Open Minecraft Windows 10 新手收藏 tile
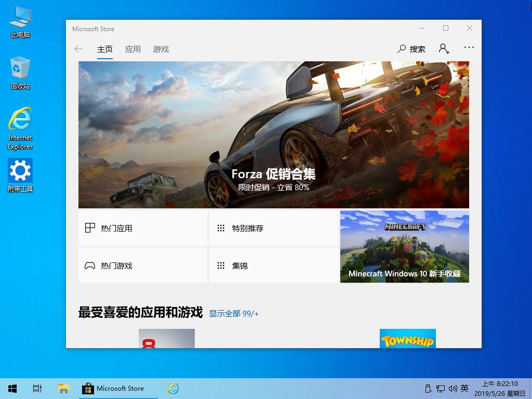The height and width of the screenshot is (399, 532). (x=404, y=247)
